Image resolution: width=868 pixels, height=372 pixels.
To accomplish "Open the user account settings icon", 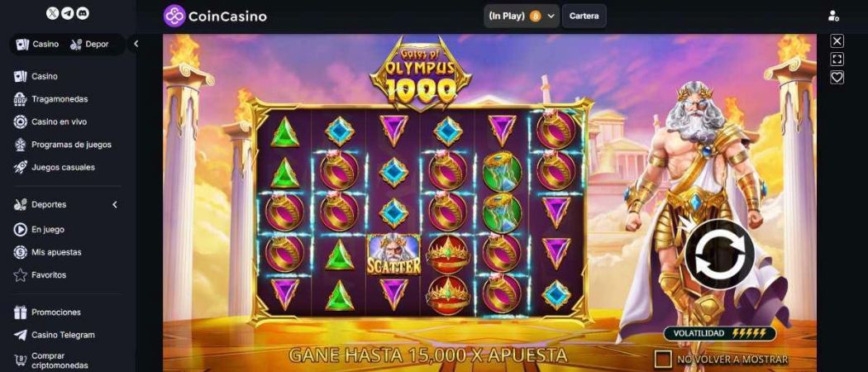I will 833,16.
